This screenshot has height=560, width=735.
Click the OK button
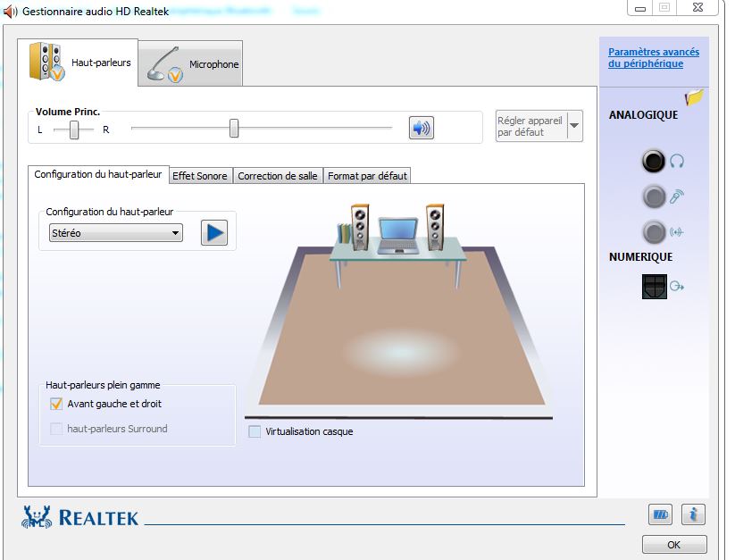click(x=674, y=545)
